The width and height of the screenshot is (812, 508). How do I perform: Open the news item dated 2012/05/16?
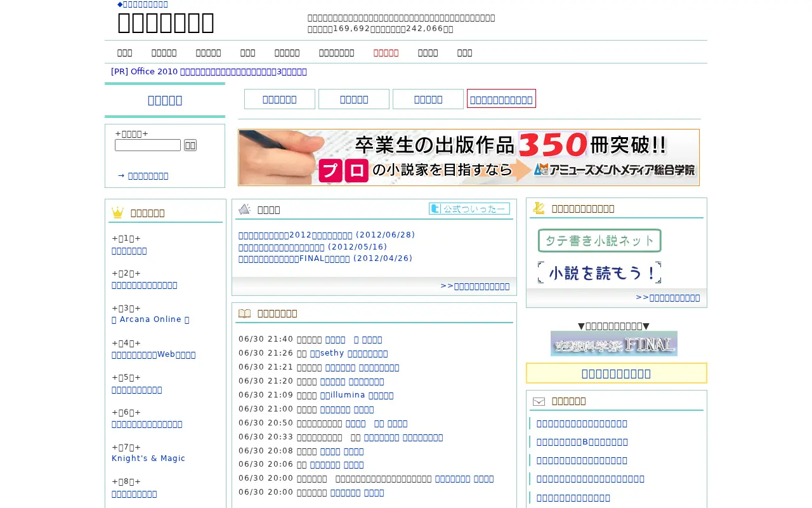tap(313, 247)
